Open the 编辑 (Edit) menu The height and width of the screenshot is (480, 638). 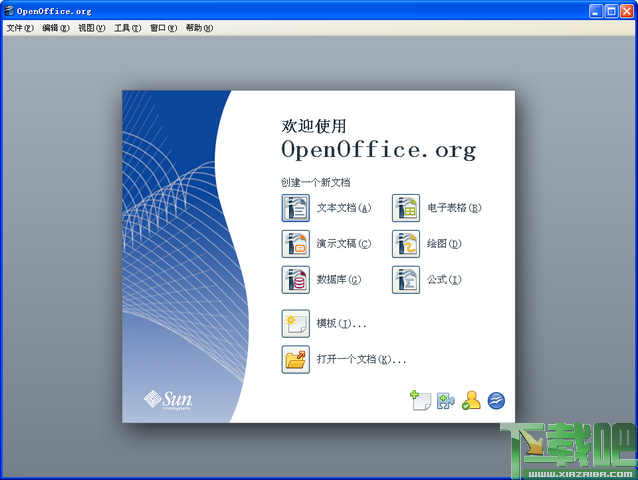pos(56,28)
